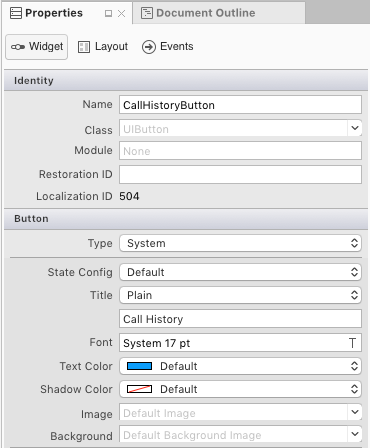Screen dimensions: 370x448
Task: Expand the Image dropdown arrow
Action: click(355, 412)
